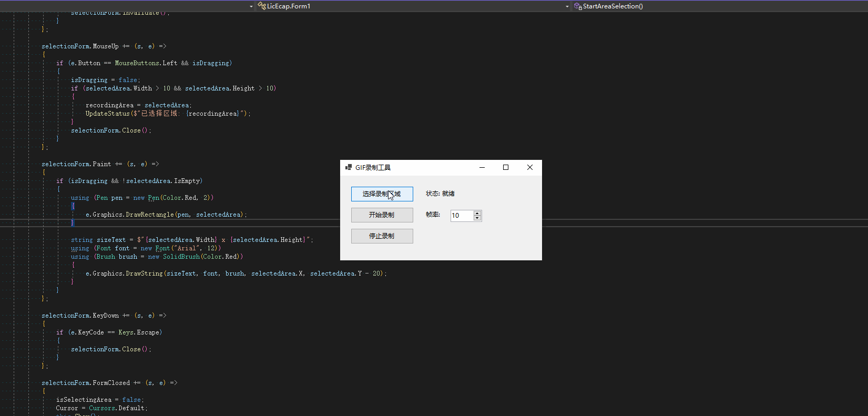Click the method icon beside StartAreaSelection()
Image resolution: width=868 pixels, height=416 pixels.
[578, 6]
